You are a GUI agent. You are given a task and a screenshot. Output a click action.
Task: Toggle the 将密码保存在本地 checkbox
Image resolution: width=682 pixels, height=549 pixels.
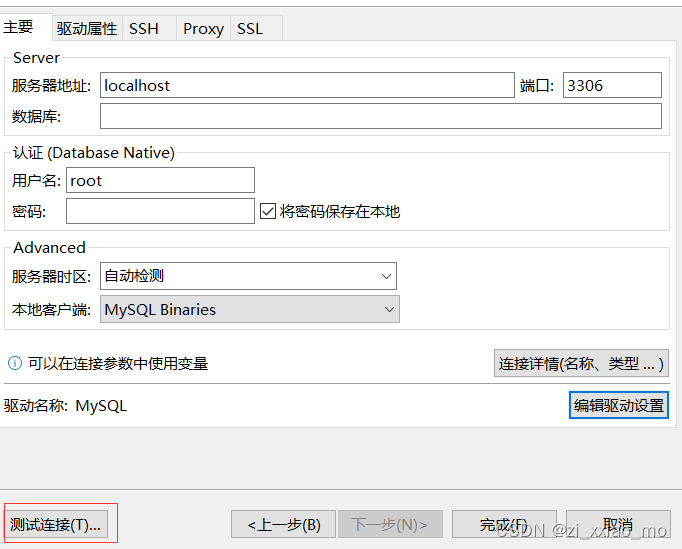[x=268, y=211]
